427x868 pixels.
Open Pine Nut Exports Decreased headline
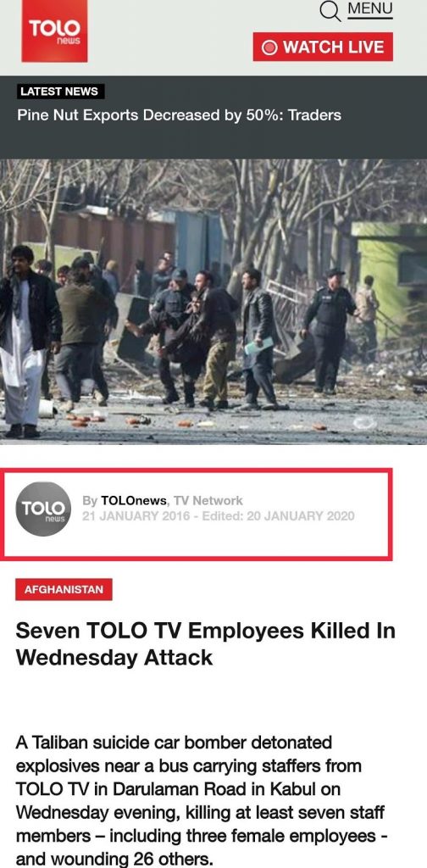[180, 115]
